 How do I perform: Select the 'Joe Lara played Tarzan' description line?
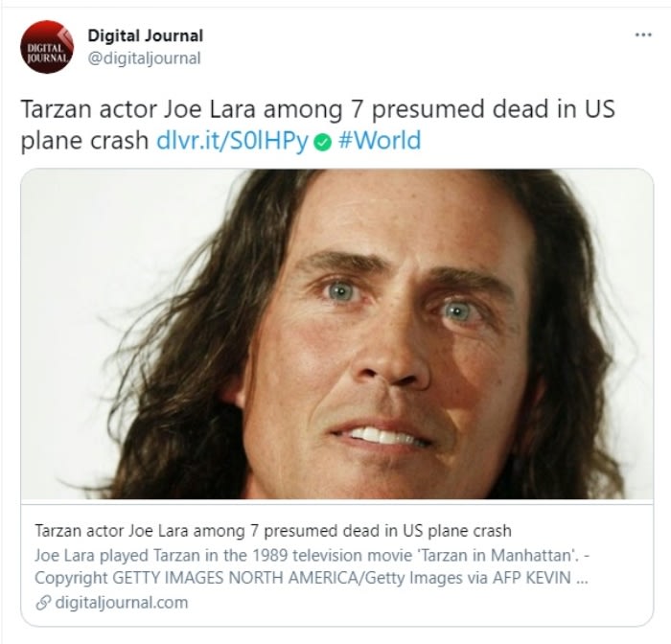click(312, 556)
